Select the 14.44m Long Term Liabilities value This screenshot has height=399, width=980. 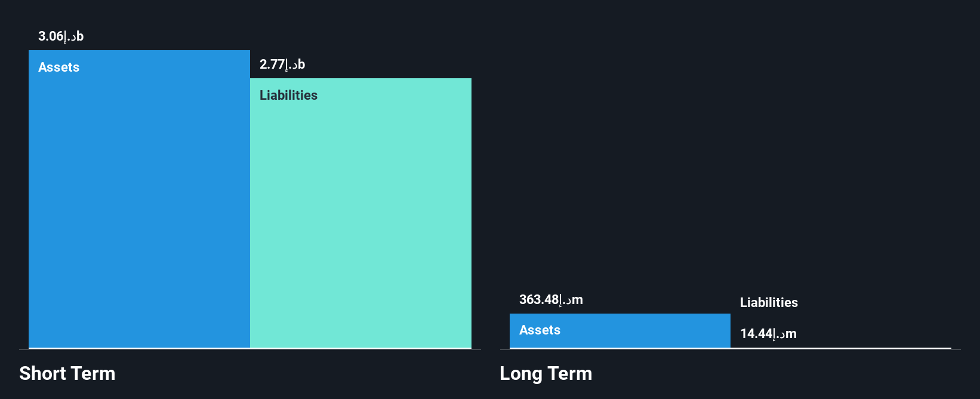pos(768,334)
